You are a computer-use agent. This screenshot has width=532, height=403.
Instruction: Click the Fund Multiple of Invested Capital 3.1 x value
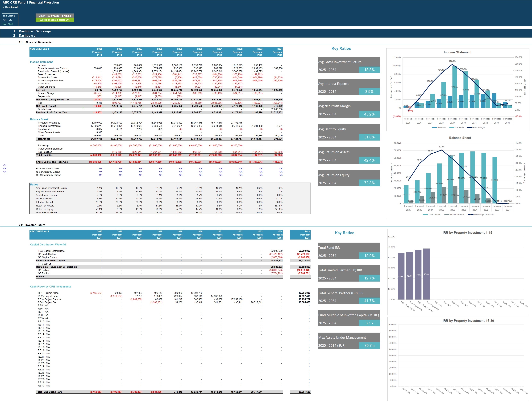coord(369,323)
